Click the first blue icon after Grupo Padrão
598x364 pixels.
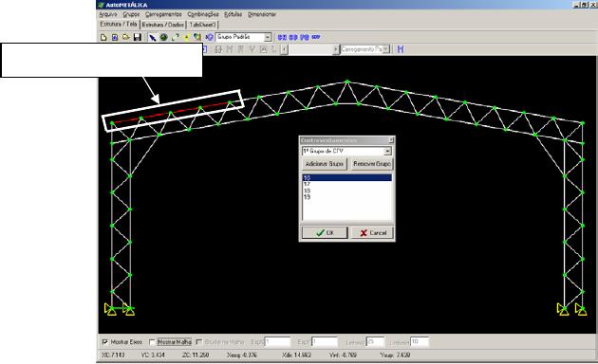click(282, 37)
